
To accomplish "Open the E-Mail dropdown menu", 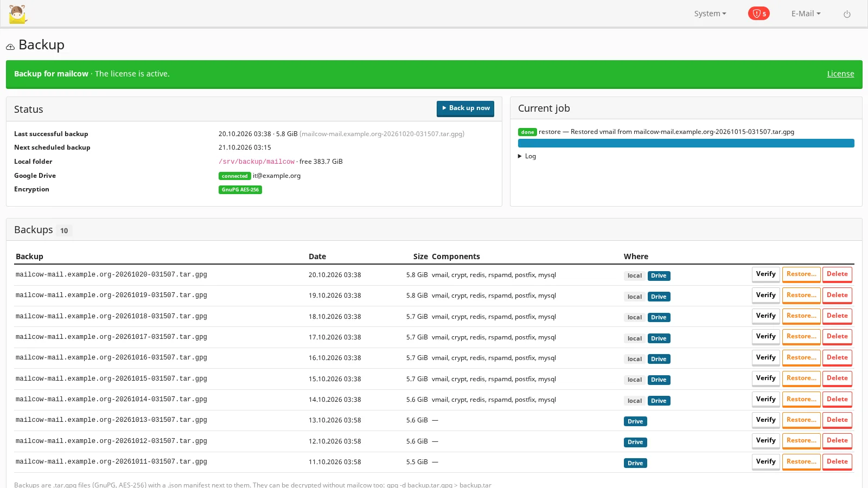I will tap(806, 14).
